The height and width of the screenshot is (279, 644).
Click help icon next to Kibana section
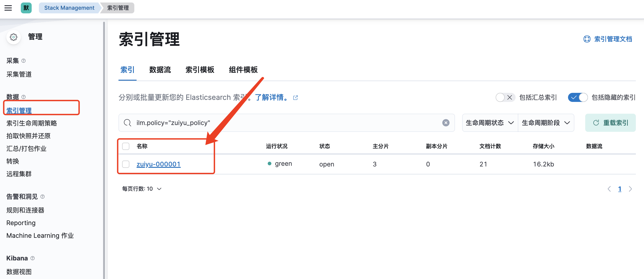coord(33,258)
